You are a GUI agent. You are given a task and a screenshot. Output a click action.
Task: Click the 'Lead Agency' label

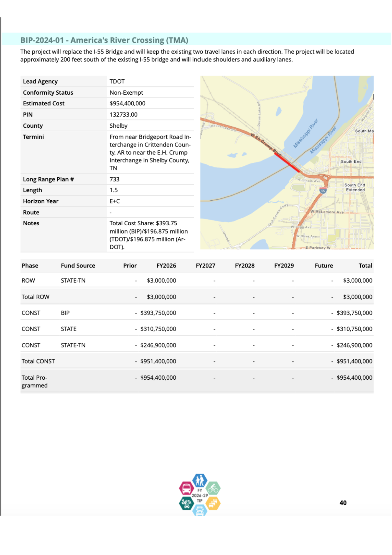click(40, 81)
